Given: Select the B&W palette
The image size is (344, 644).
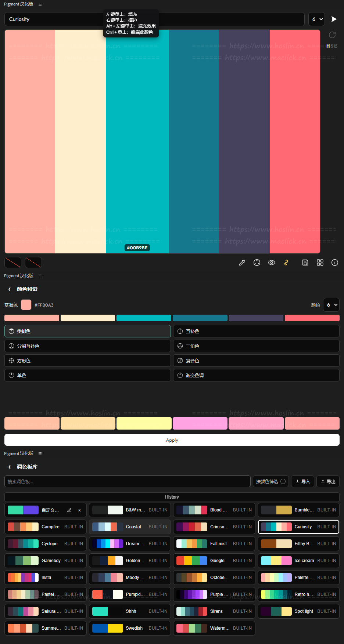Looking at the screenshot, I should pos(130,510).
